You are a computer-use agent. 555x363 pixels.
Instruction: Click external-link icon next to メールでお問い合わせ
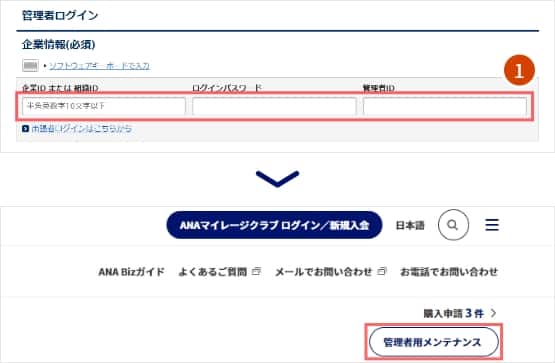pos(382,271)
